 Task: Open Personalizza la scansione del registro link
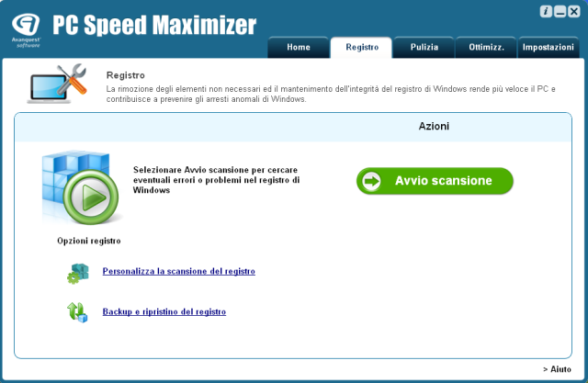click(x=179, y=271)
